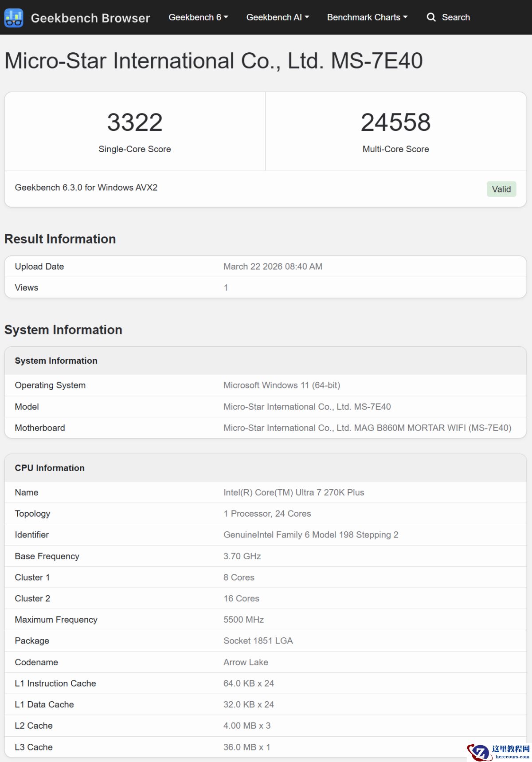
Task: Select the upload date March 22 2026 value
Action: 273,267
